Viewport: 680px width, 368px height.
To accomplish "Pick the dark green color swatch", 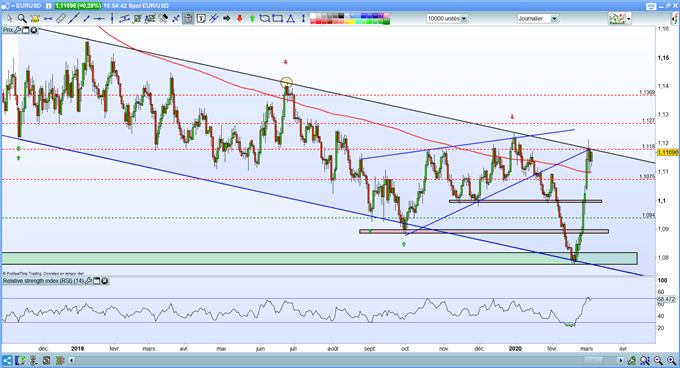I will [x=387, y=21].
